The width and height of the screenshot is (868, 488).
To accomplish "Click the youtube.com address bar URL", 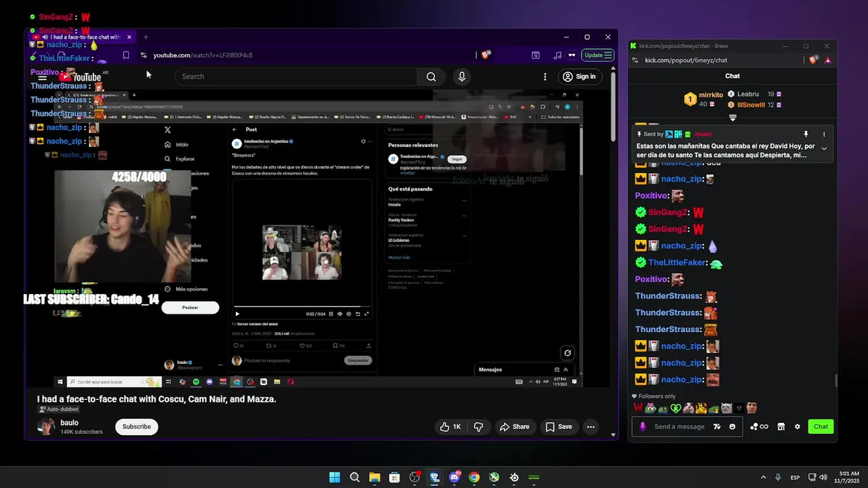I will pos(203,55).
